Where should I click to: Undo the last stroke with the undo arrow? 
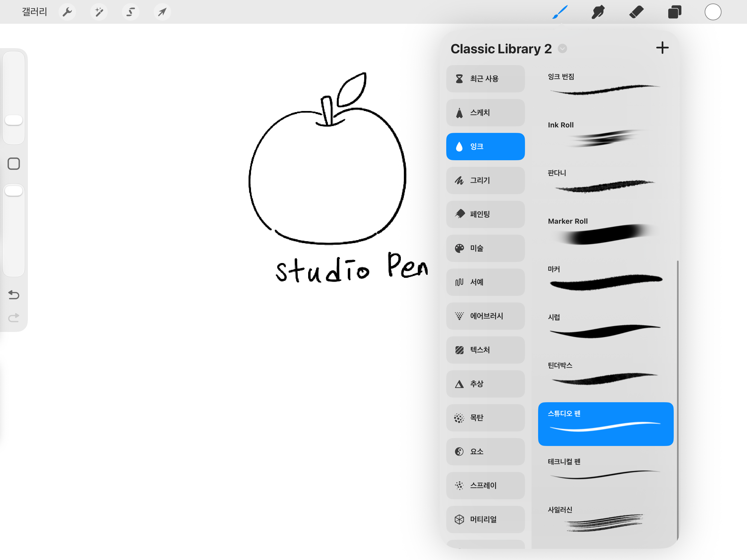(x=14, y=295)
